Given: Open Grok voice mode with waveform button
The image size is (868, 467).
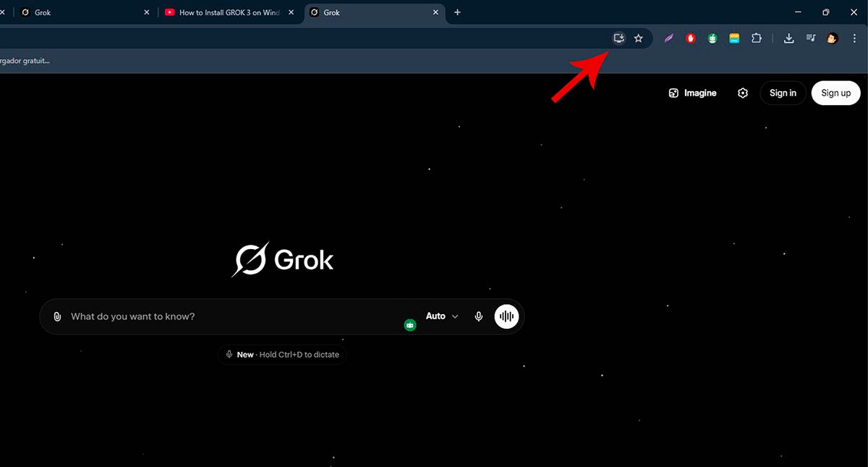Looking at the screenshot, I should pos(506,316).
